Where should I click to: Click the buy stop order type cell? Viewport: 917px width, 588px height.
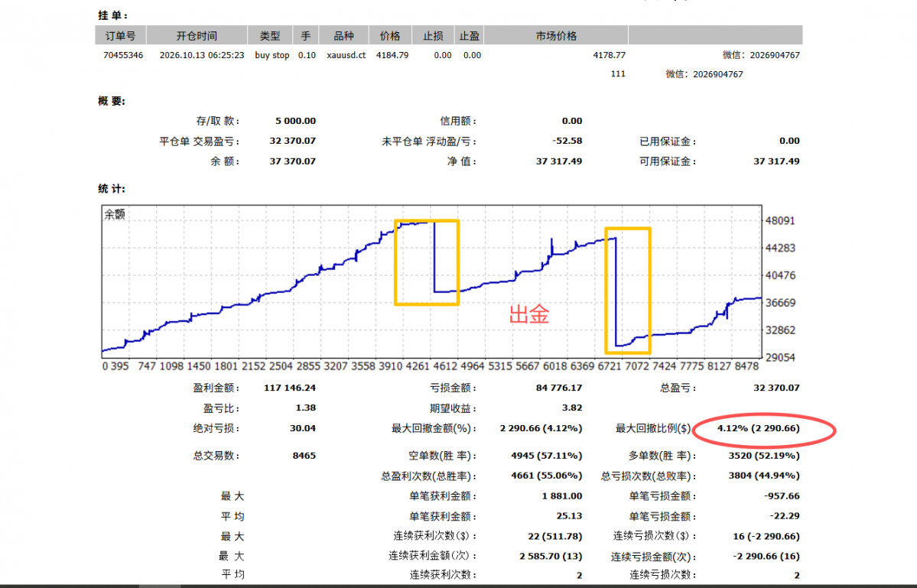pyautogui.click(x=272, y=55)
